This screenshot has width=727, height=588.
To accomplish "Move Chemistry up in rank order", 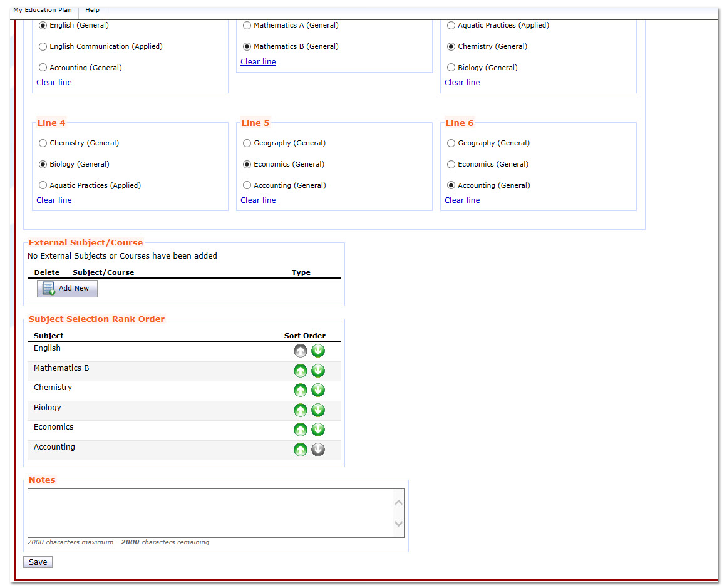I will click(301, 390).
